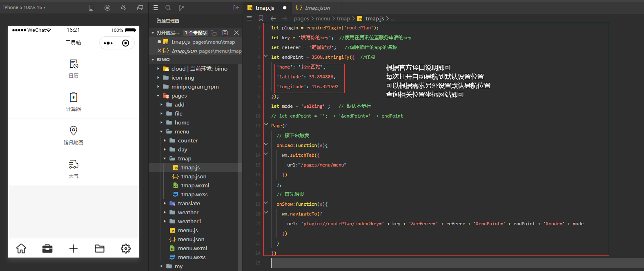
Task: Tap the folder tab icon in simulator
Action: click(100, 249)
